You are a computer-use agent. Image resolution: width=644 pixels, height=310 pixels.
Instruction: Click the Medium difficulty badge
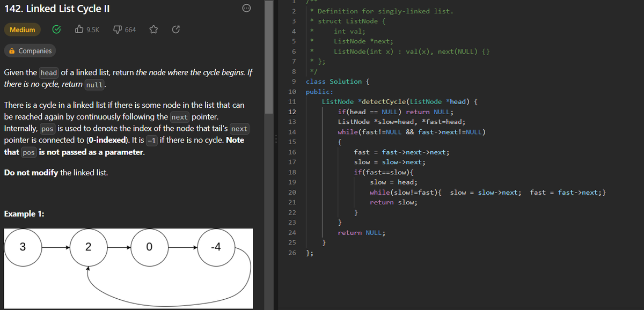click(23, 30)
